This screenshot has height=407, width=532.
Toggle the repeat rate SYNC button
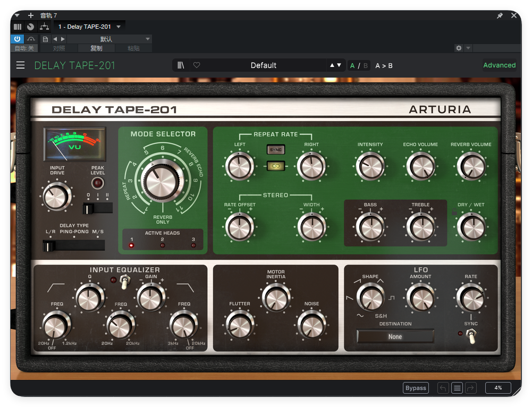tap(275, 150)
